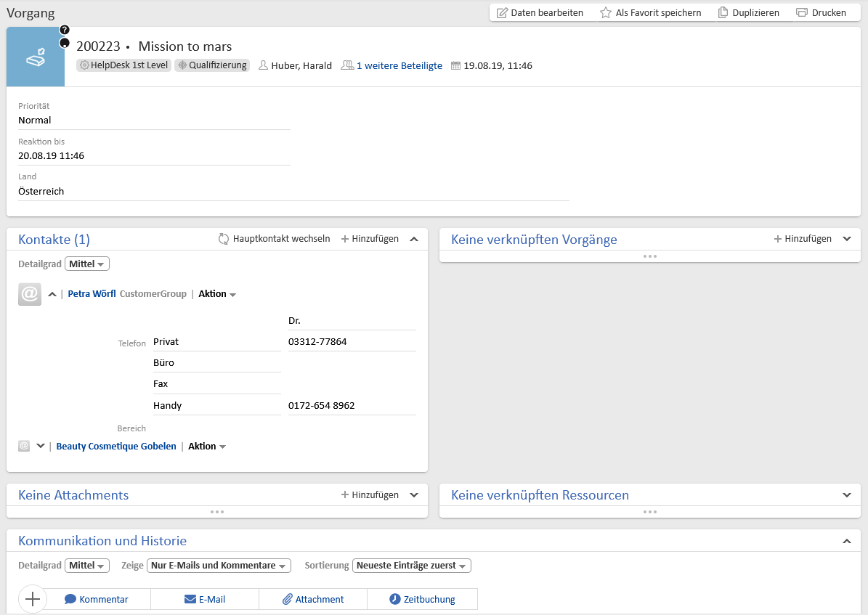The height and width of the screenshot is (615, 868).
Task: Select the Zeitbuchung tab
Action: [x=422, y=599]
